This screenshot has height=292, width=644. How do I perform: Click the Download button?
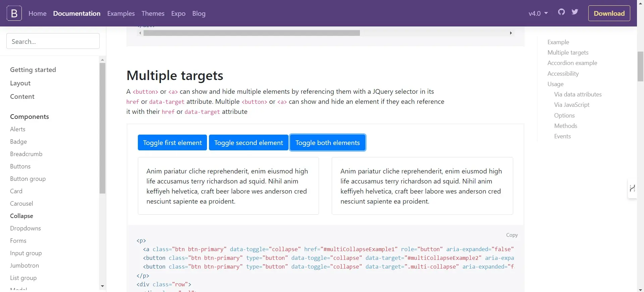tap(609, 13)
